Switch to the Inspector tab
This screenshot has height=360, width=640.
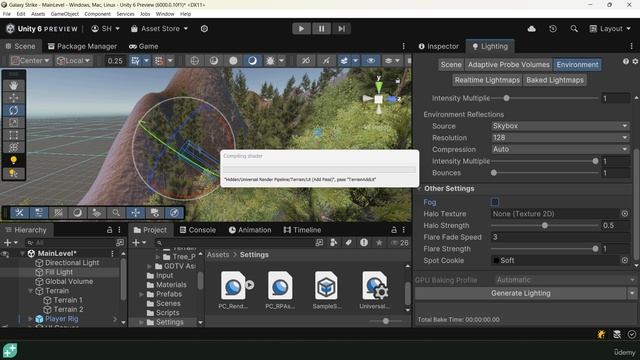[x=439, y=46]
